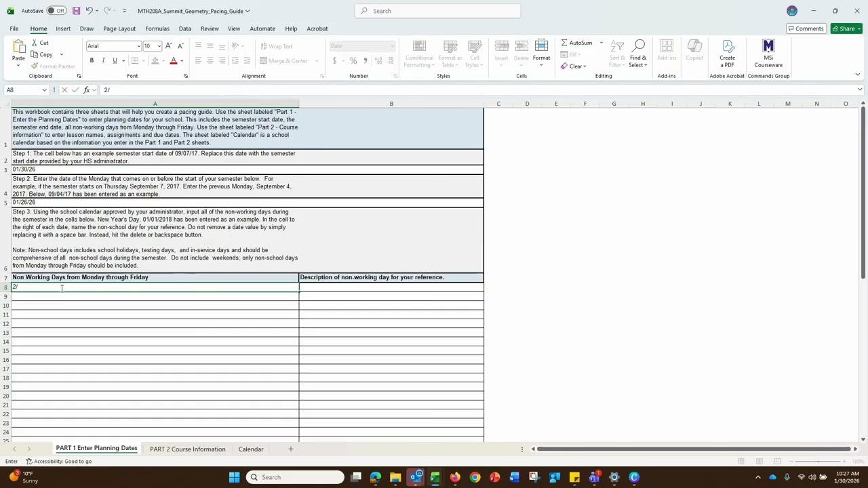
Task: Expand the formula bar
Action: 860,90
